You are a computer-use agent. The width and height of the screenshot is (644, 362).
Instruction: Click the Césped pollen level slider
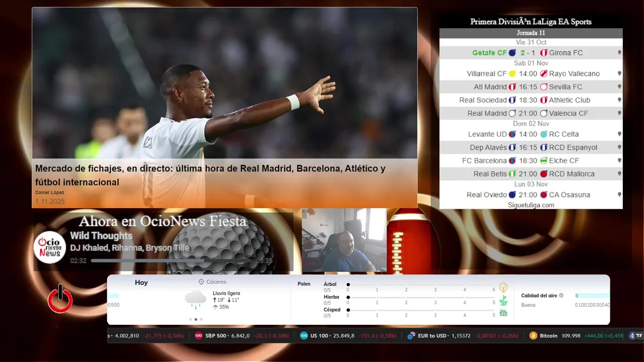tap(421, 310)
